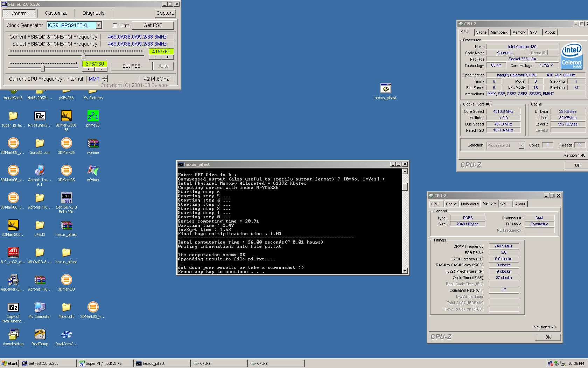The width and height of the screenshot is (588, 368).
Task: Click the Select FSB frequency field
Action: (x=137, y=44)
